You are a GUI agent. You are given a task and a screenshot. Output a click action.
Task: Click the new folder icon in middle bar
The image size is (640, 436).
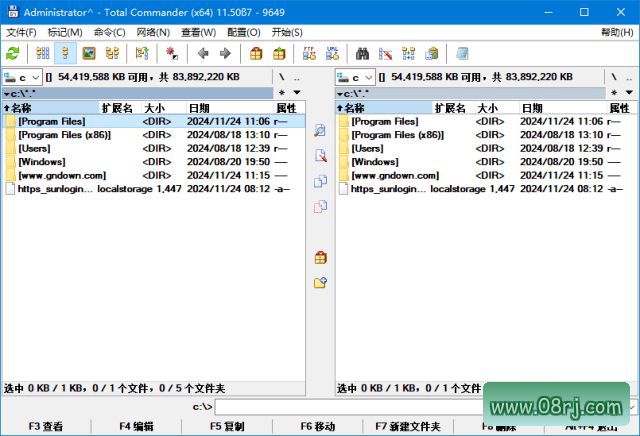pos(320,283)
